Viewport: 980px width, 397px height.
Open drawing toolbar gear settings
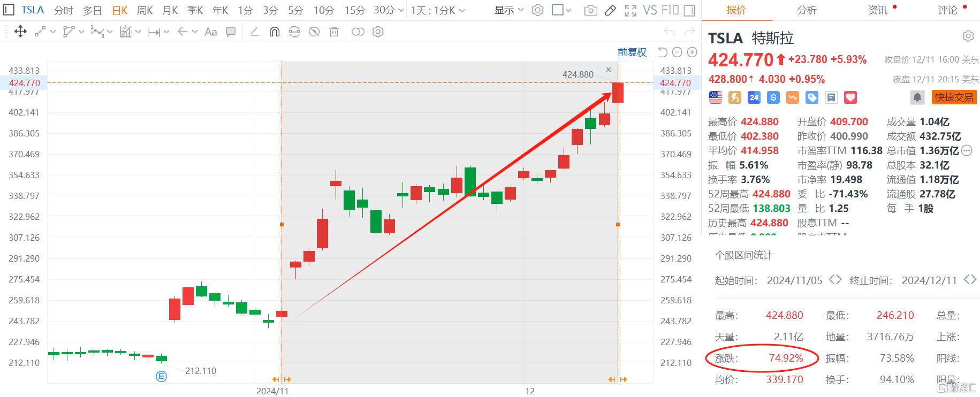coord(378,32)
